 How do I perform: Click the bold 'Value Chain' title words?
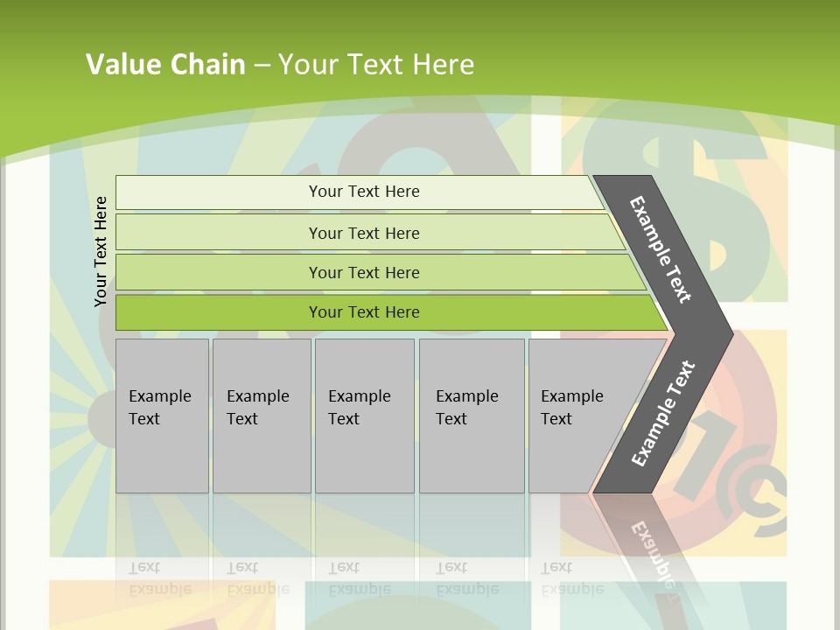[x=165, y=64]
